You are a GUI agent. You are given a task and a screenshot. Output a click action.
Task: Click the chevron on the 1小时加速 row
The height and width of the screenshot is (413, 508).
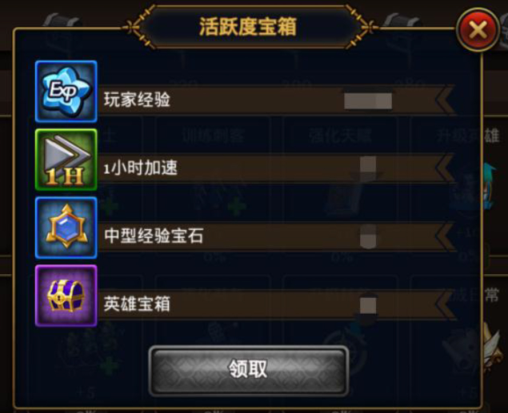coord(445,168)
